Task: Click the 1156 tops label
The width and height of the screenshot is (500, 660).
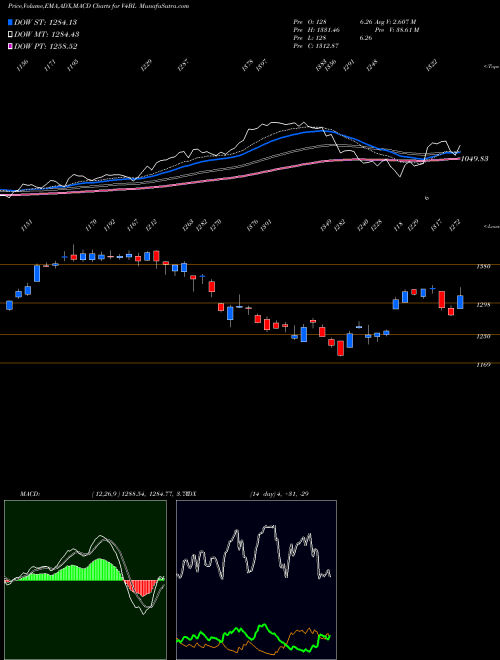Action: (22, 65)
